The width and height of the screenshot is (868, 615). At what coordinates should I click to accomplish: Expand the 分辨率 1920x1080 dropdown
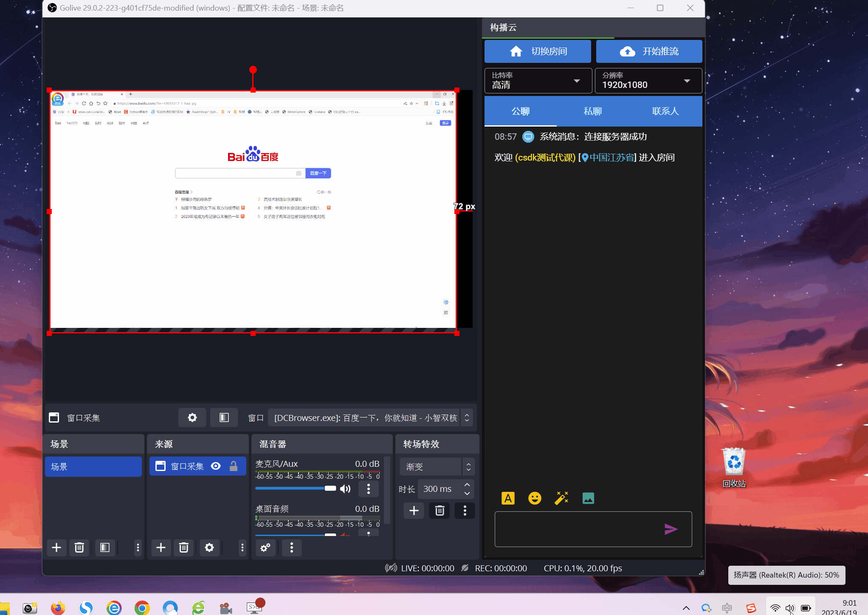(648, 81)
